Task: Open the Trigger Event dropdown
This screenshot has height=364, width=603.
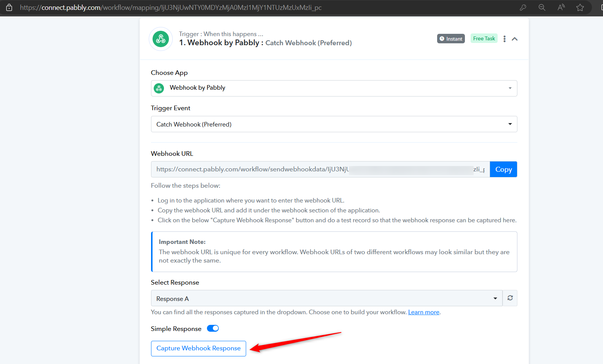Action: click(334, 124)
